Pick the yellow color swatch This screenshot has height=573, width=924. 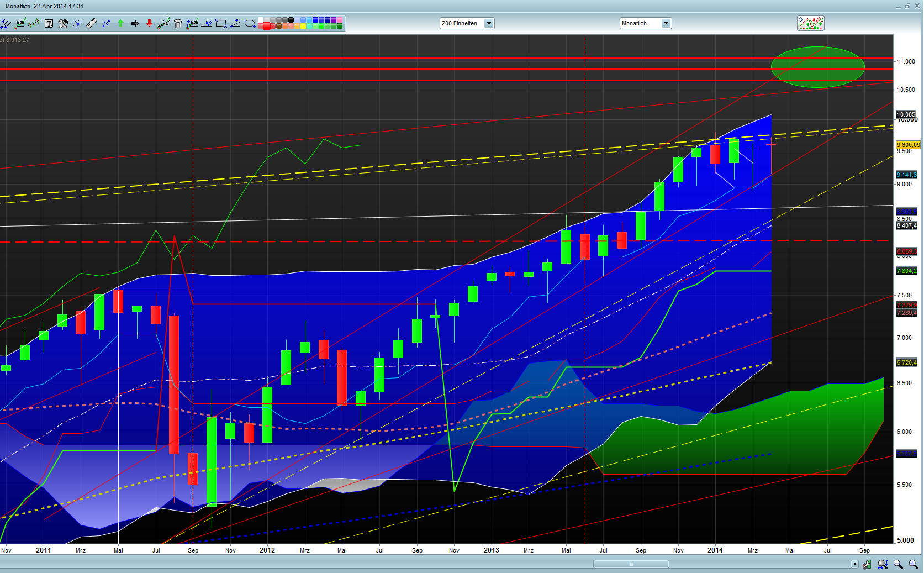(303, 26)
